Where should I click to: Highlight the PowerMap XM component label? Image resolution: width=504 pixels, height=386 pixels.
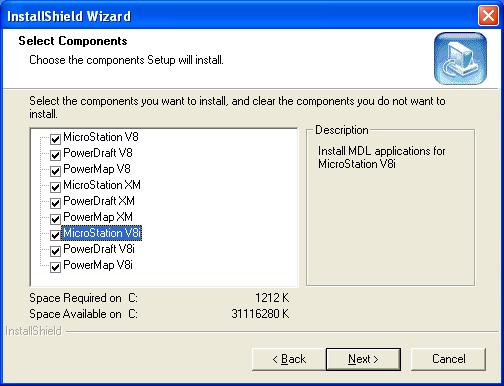(98, 217)
